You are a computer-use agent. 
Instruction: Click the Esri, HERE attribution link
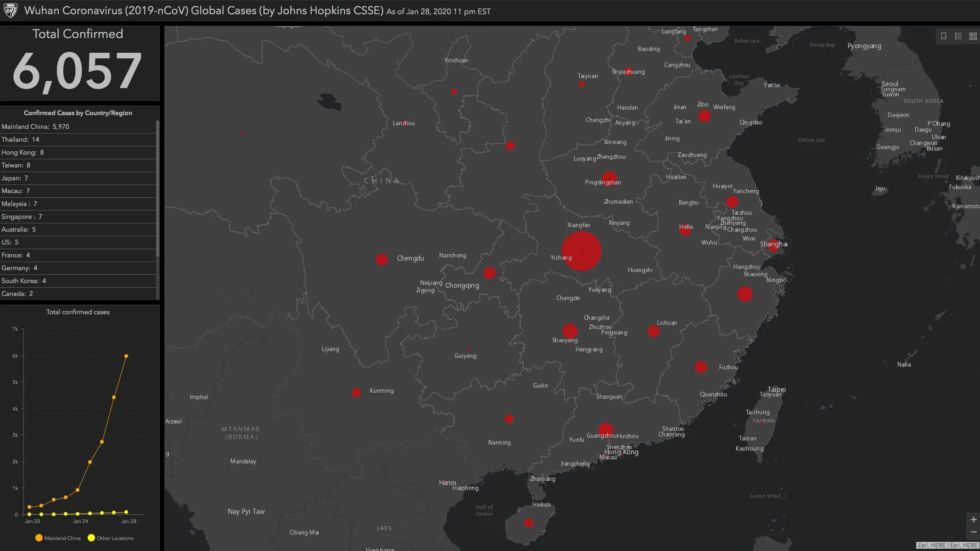(x=931, y=545)
